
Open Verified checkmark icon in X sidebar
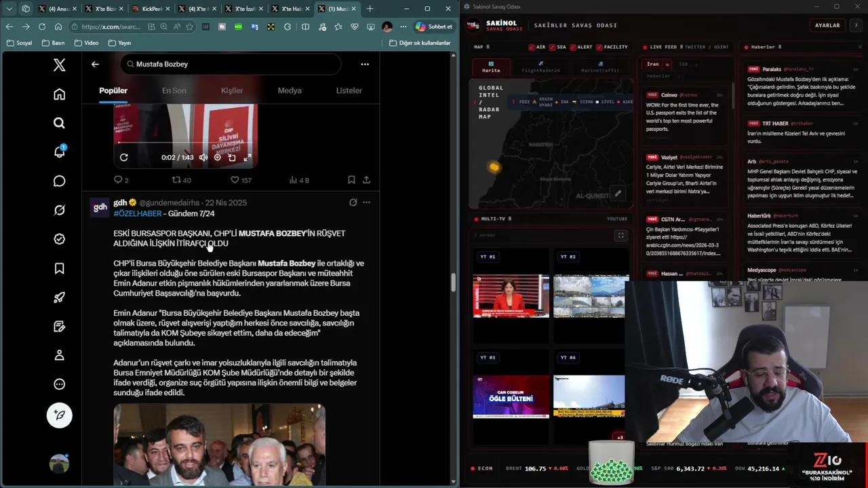[x=60, y=239]
